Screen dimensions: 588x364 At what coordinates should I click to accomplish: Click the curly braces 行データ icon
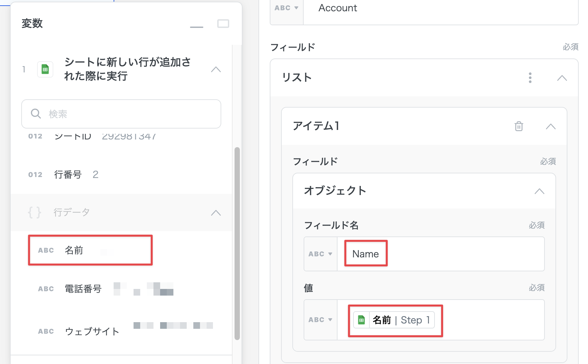click(35, 212)
